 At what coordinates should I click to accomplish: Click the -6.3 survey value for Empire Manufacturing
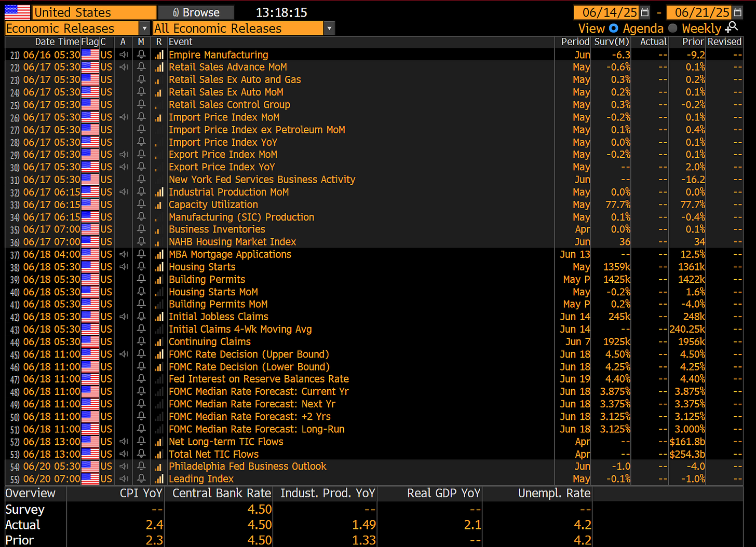(621, 55)
